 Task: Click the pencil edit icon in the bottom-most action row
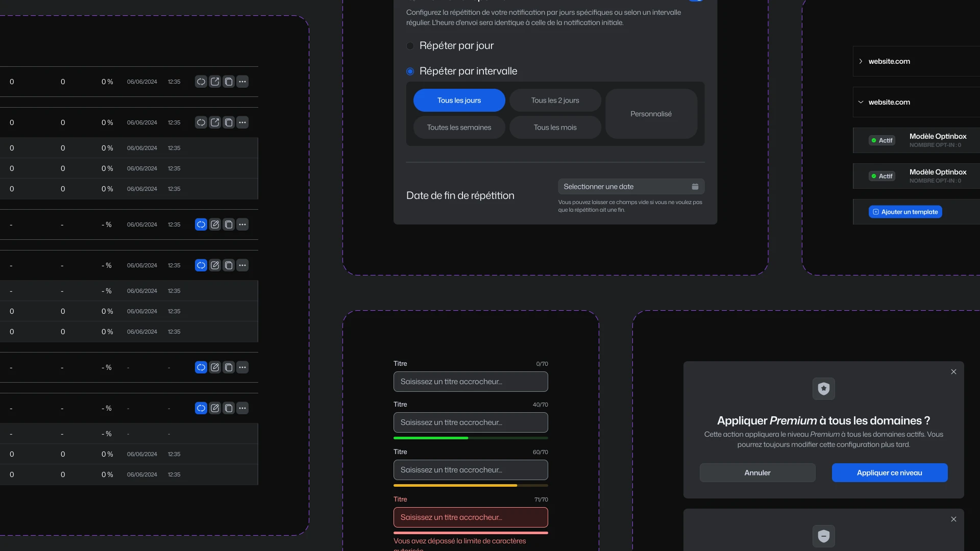[x=215, y=408]
